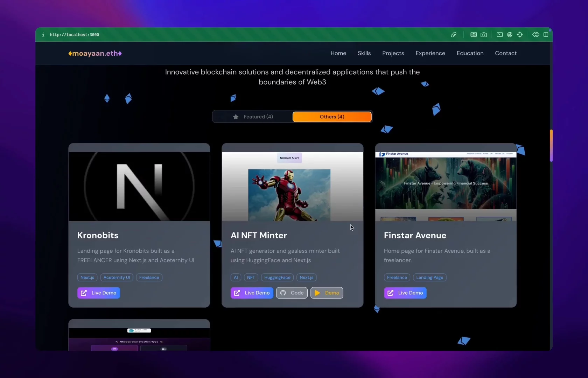Screen dimensions: 588x378
Task: Toggle the Others (4) projects filter
Action: point(331,117)
